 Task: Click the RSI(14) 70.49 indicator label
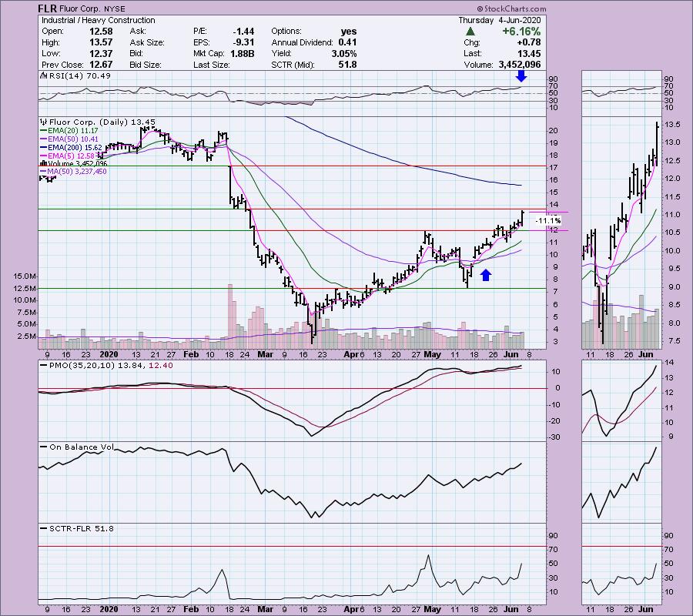[75, 76]
